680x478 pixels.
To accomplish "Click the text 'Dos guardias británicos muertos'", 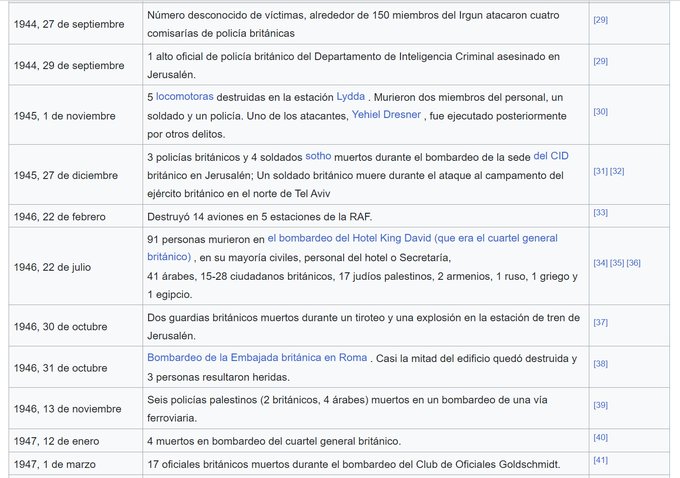I will coord(221,318).
